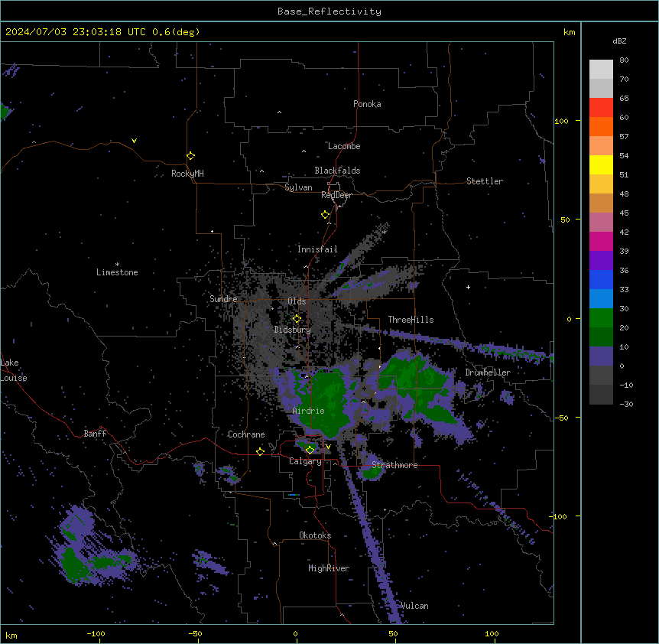Screen dimensions: 659x644
Task: Click the km unit label at top-right
Action: pyautogui.click(x=570, y=32)
